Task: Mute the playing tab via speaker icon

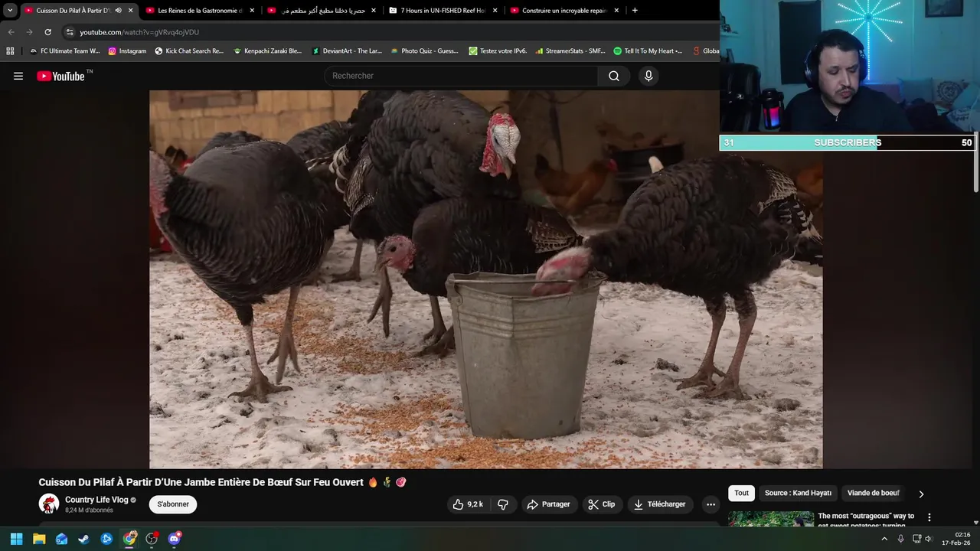Action: click(x=118, y=11)
